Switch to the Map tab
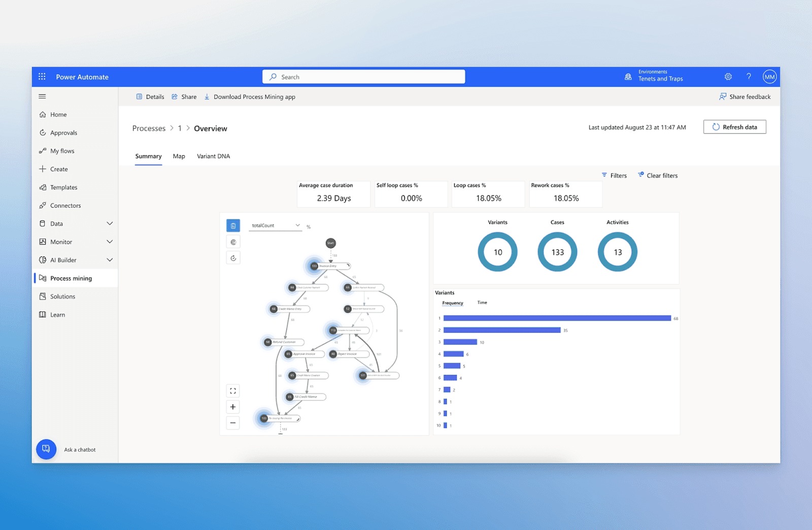 coord(179,156)
